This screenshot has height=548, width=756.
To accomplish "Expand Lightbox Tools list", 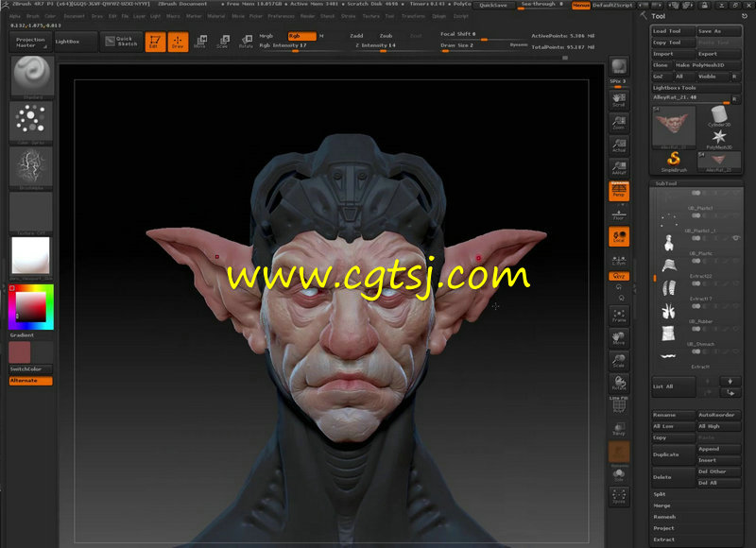I will point(696,88).
